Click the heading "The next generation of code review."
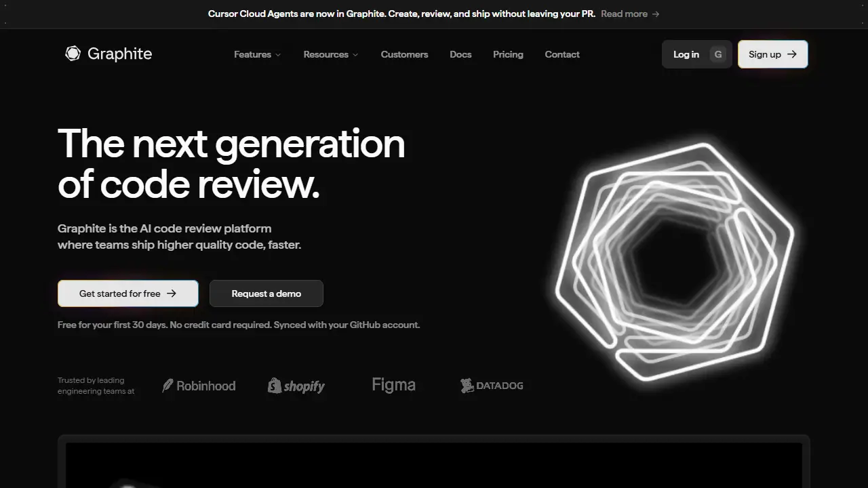The image size is (868, 488). 231,163
